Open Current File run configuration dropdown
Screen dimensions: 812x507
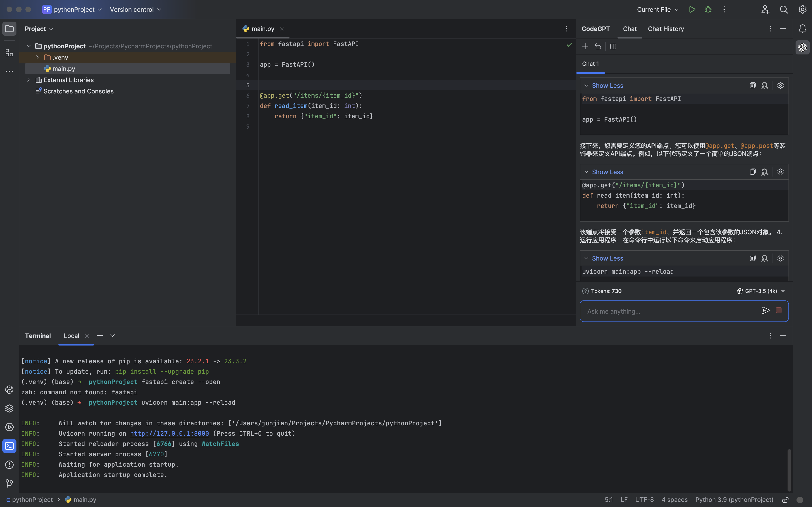(x=658, y=9)
